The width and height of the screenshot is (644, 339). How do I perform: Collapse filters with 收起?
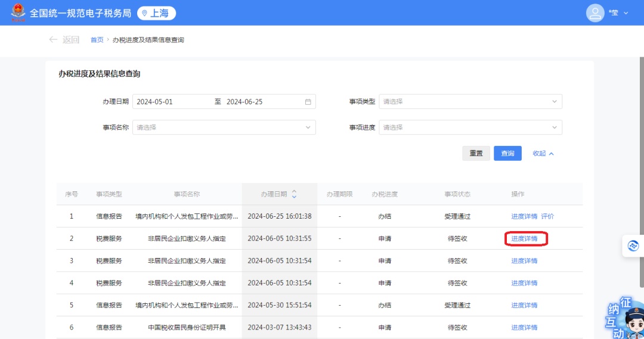[x=543, y=154]
